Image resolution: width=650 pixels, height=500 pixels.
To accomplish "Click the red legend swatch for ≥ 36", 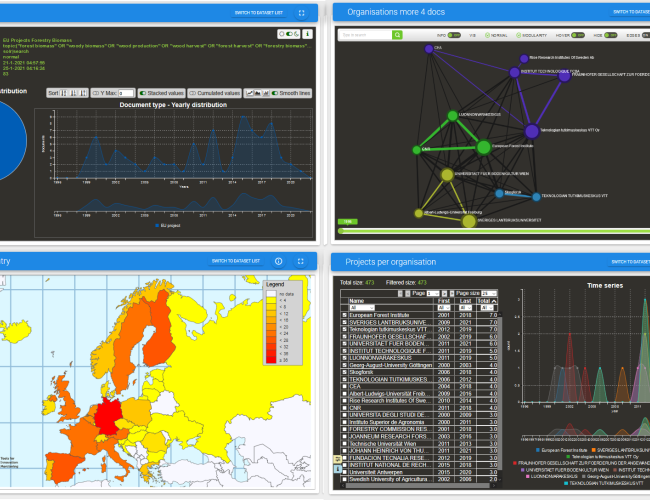I will tap(271, 360).
